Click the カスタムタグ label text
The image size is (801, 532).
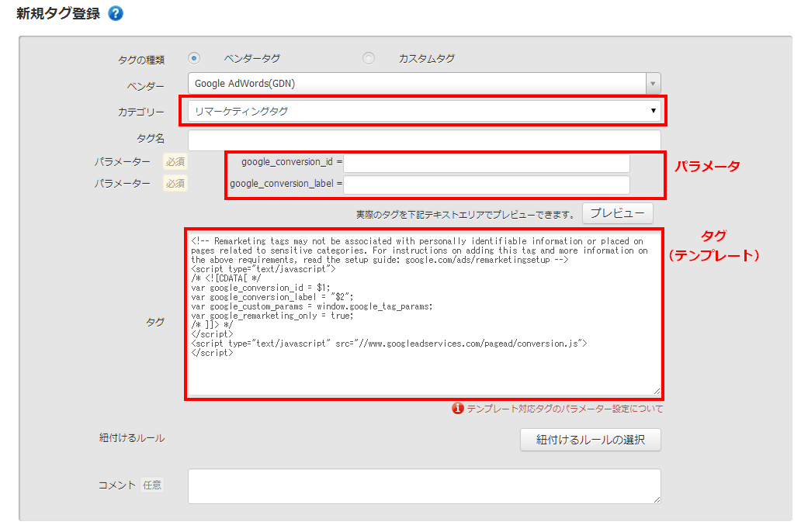click(427, 59)
